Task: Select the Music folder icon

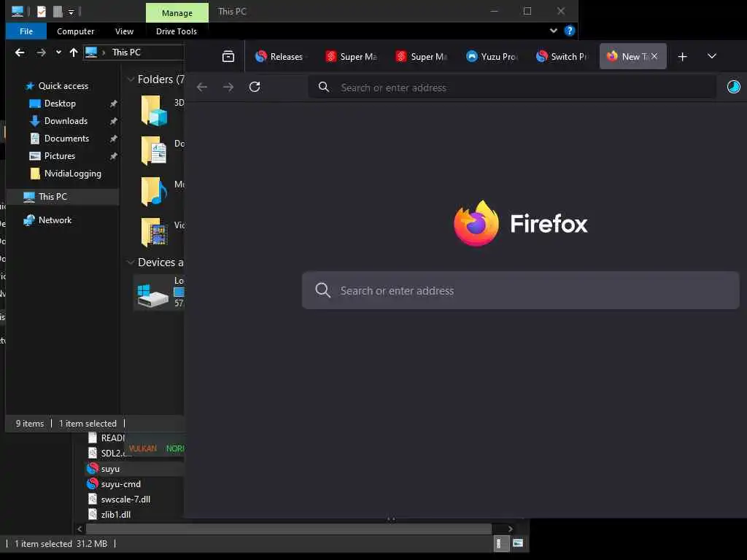Action: coord(154,192)
